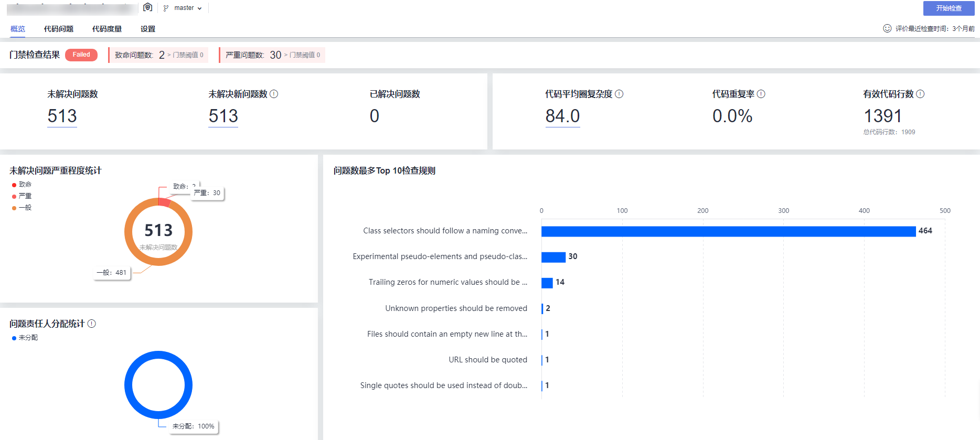The width and height of the screenshot is (980, 440).
Task: Click the URL should be quoted label
Action: 488,360
